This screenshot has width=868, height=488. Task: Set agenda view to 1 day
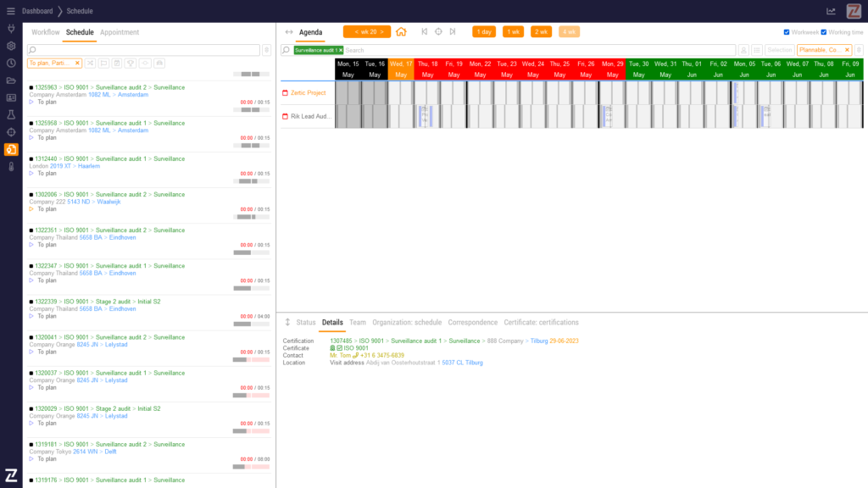484,32
